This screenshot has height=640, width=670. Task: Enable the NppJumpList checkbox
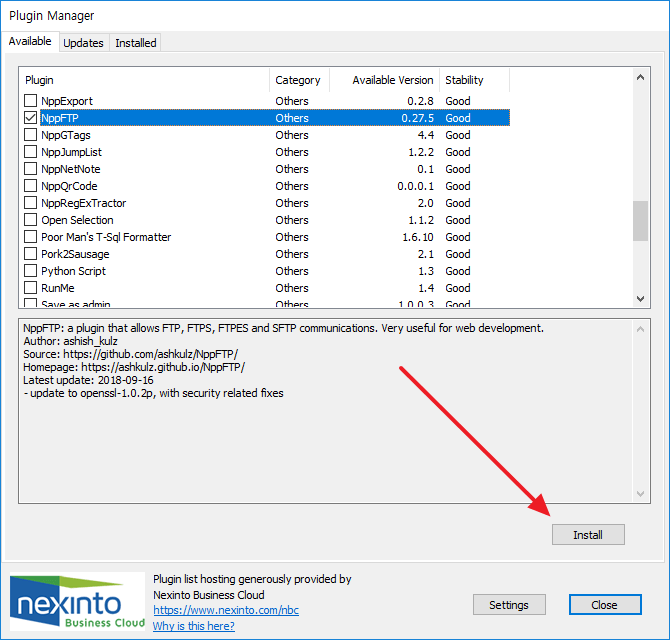click(30, 152)
